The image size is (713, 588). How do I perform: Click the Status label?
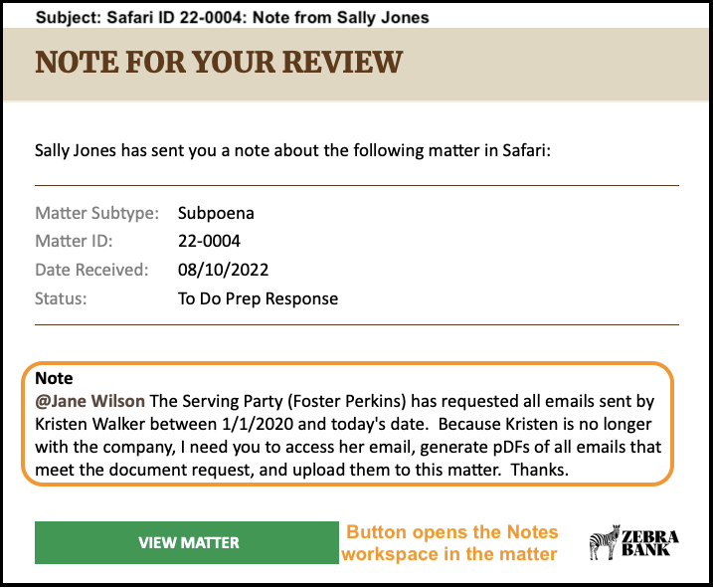pyautogui.click(x=61, y=299)
